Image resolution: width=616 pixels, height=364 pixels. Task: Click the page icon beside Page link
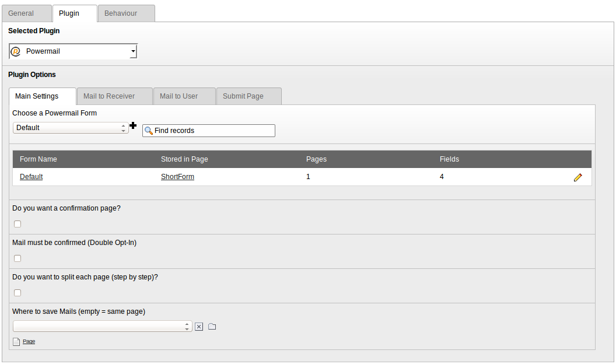[16, 342]
